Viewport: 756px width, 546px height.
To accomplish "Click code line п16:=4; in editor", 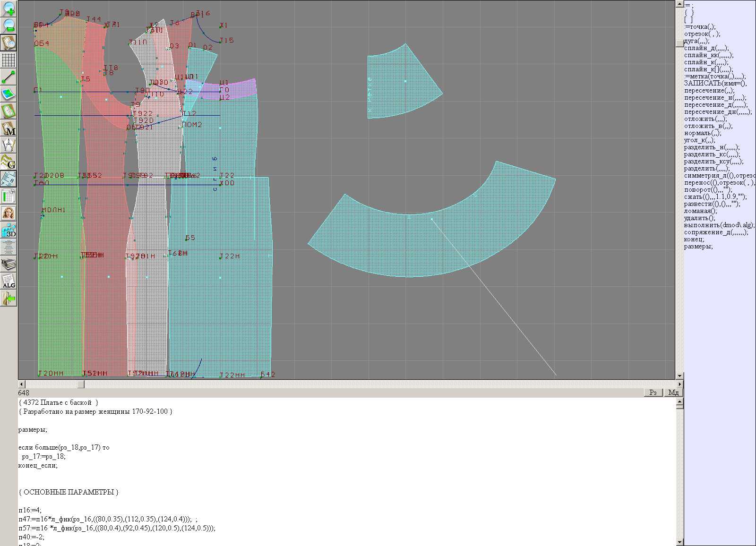I will coord(30,510).
